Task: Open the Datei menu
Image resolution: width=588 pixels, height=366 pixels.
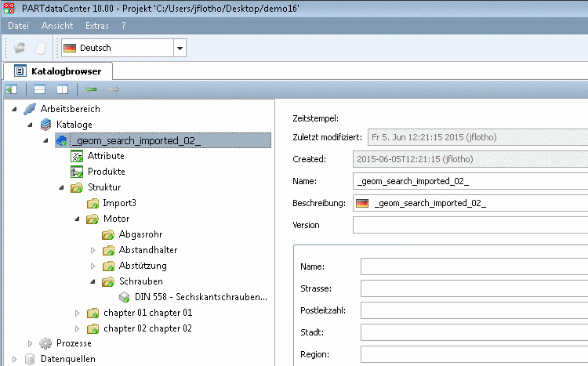Action: click(18, 26)
